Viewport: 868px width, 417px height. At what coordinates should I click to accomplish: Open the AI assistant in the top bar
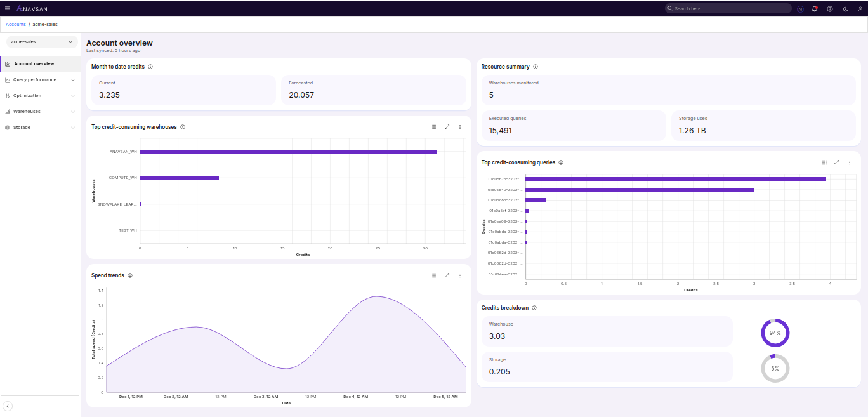coord(800,8)
